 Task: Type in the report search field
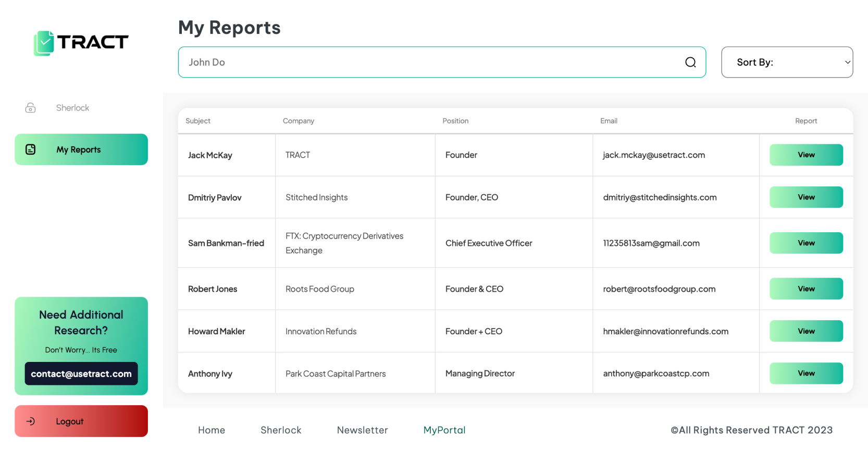click(x=427, y=62)
